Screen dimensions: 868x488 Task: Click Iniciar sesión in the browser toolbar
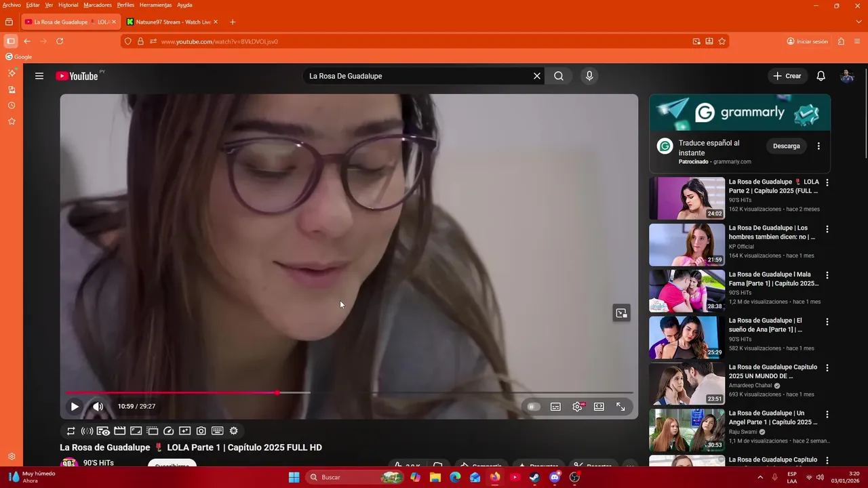point(808,41)
